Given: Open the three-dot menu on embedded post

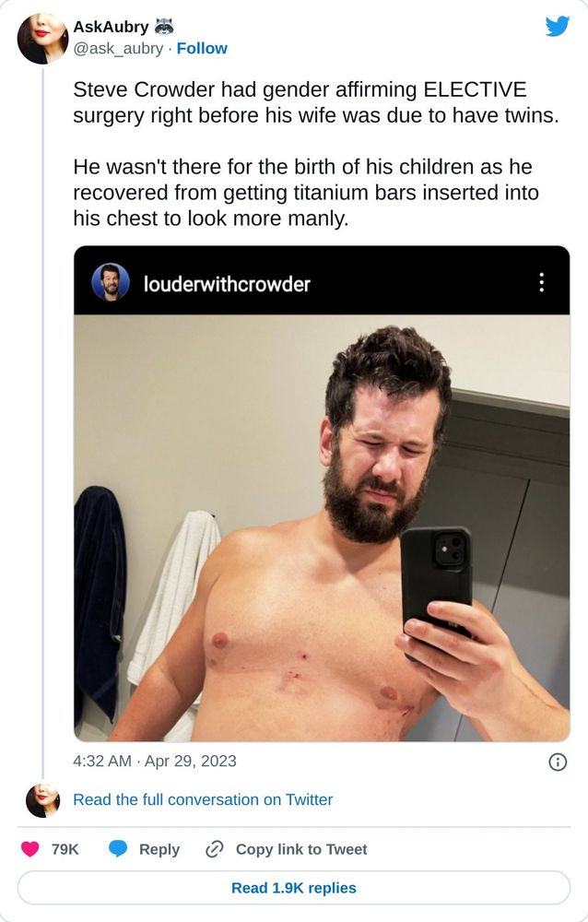Looking at the screenshot, I should click(542, 282).
